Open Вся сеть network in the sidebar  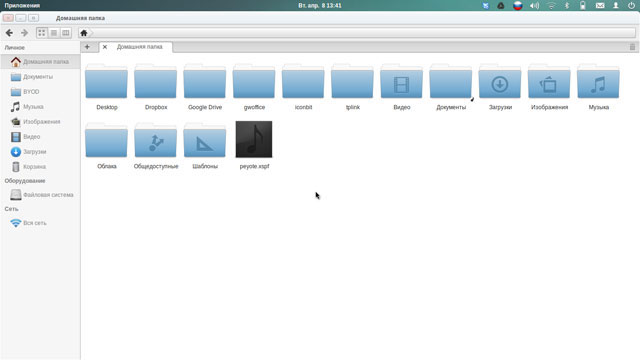(40, 223)
